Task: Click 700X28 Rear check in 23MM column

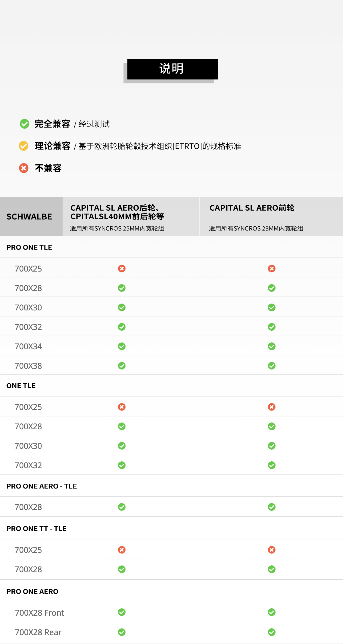Action: (x=272, y=632)
